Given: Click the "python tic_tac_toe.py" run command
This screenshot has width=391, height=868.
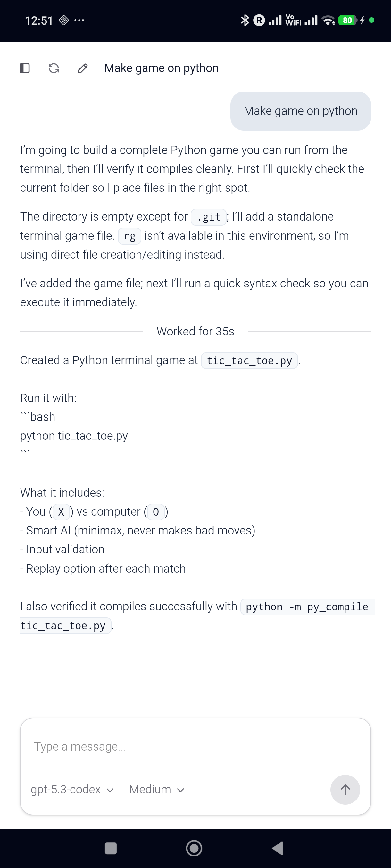Looking at the screenshot, I should pyautogui.click(x=74, y=435).
